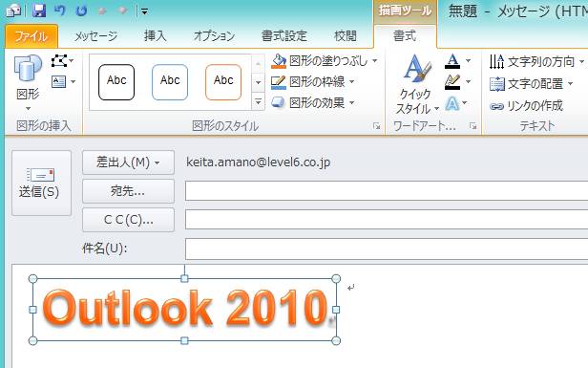
Task: Click リンクの作成 create link
Action: pos(526,106)
